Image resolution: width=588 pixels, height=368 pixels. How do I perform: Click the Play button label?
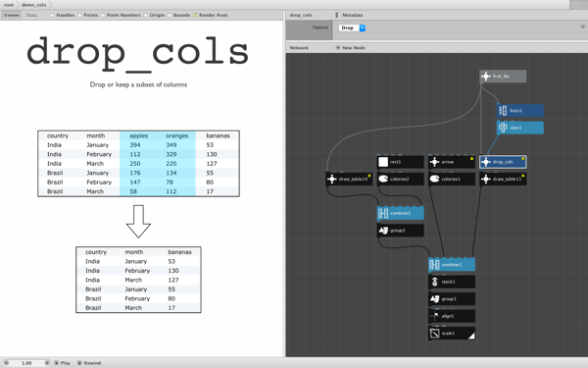[x=66, y=363]
